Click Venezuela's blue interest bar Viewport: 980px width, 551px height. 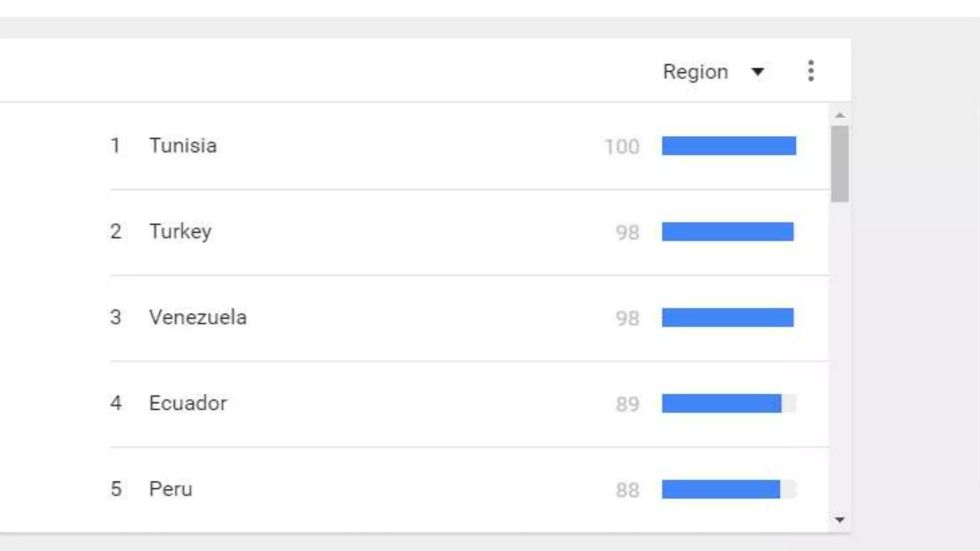point(727,318)
